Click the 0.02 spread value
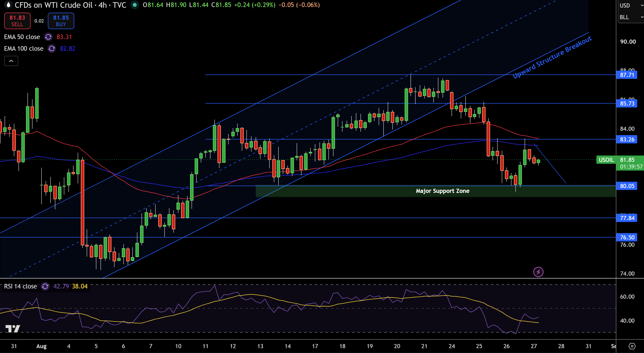The width and height of the screenshot is (644, 353). pyautogui.click(x=39, y=21)
